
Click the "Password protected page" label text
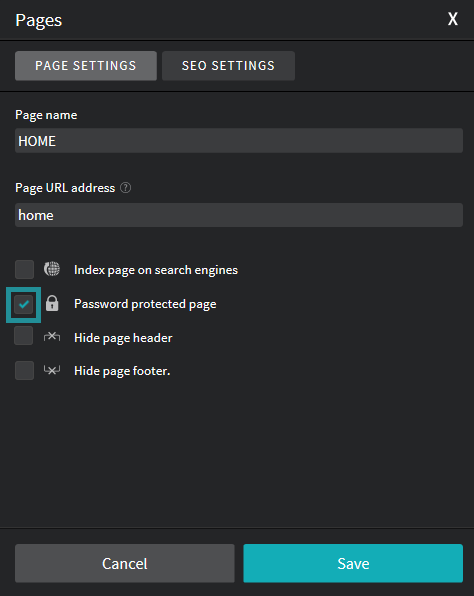[145, 304]
